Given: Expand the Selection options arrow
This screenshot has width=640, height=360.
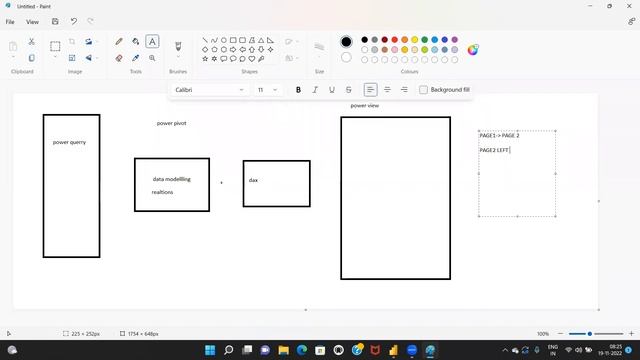Looking at the screenshot, I should (55, 58).
